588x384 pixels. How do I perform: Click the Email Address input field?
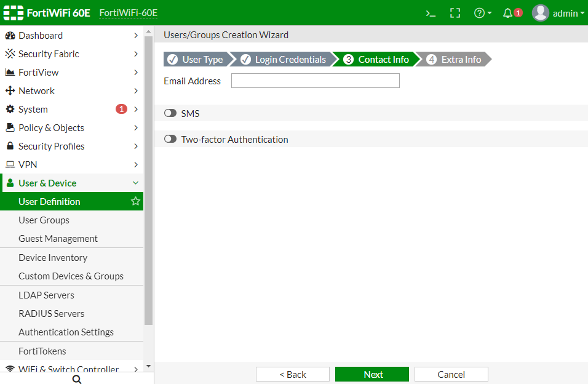[x=316, y=81]
